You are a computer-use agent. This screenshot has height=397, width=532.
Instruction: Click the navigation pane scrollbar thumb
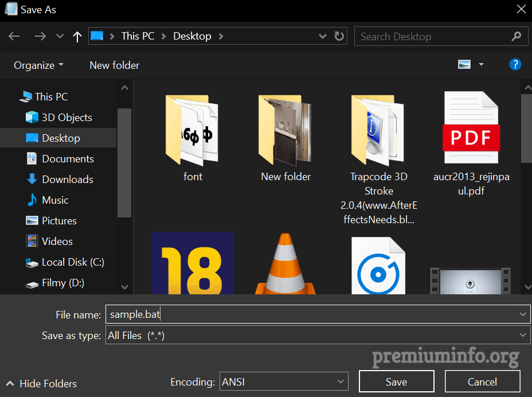(x=124, y=163)
